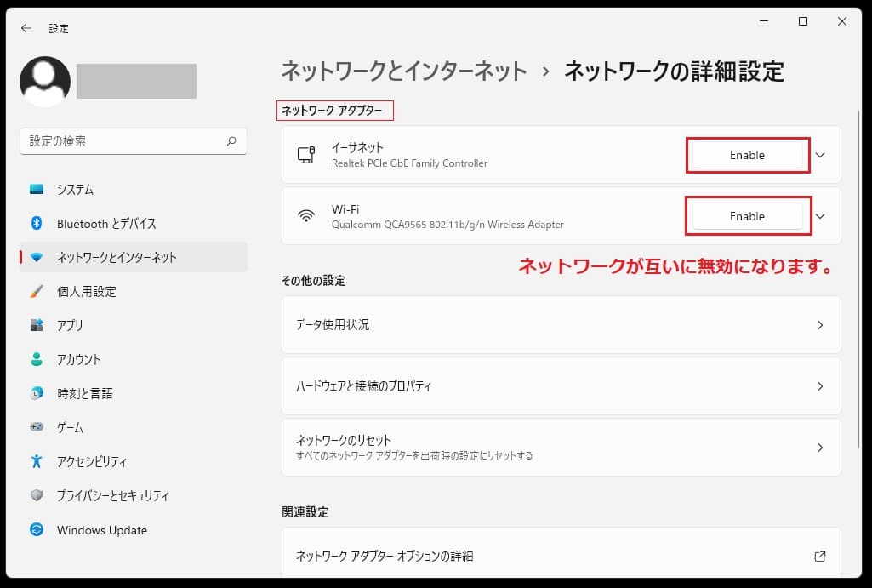Click the Bluetooth icon in sidebar
The width and height of the screenshot is (872, 588).
[x=37, y=223]
